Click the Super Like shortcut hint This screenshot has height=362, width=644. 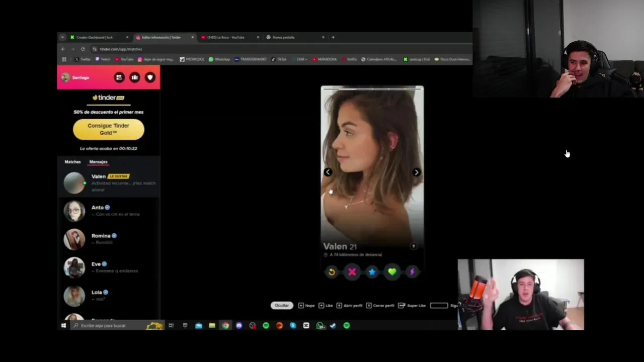tap(412, 305)
